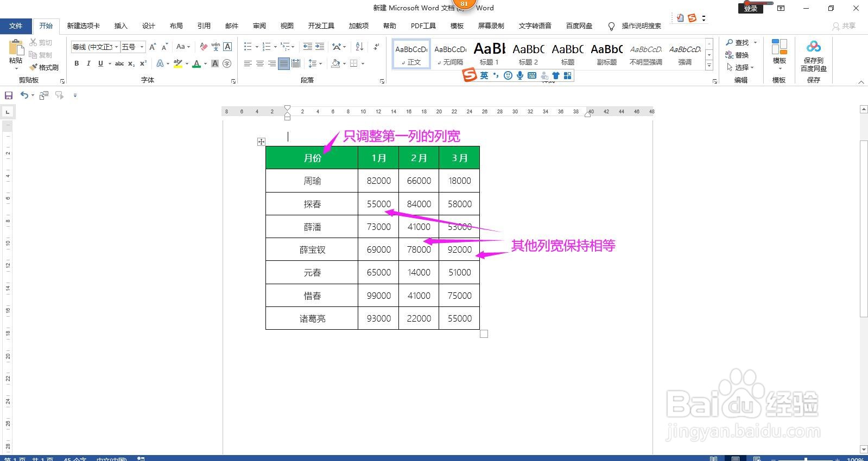Set paragraph to align right
Viewport: 868px width, 461px height.
click(272, 63)
